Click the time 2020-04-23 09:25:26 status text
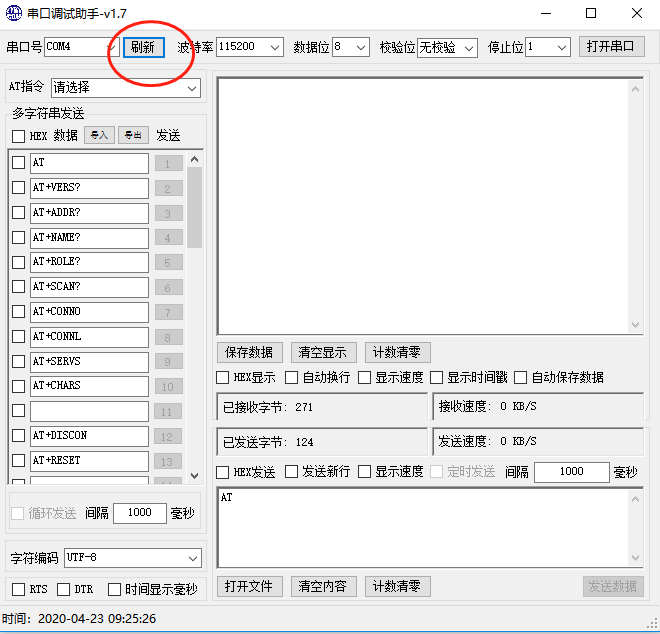The width and height of the screenshot is (660, 634). click(x=79, y=619)
